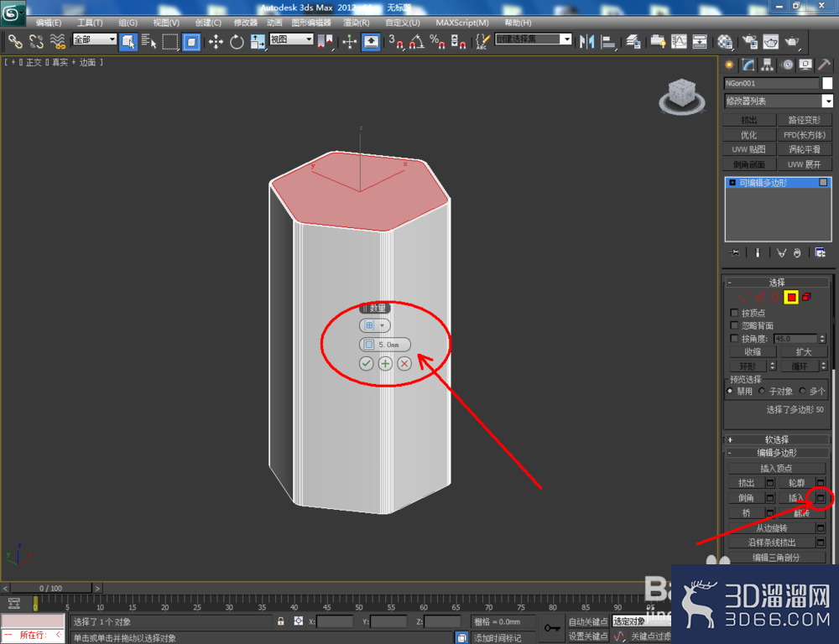Viewport: 839px width, 644px height.
Task: Select the 子对象 radio button
Action: tap(762, 391)
